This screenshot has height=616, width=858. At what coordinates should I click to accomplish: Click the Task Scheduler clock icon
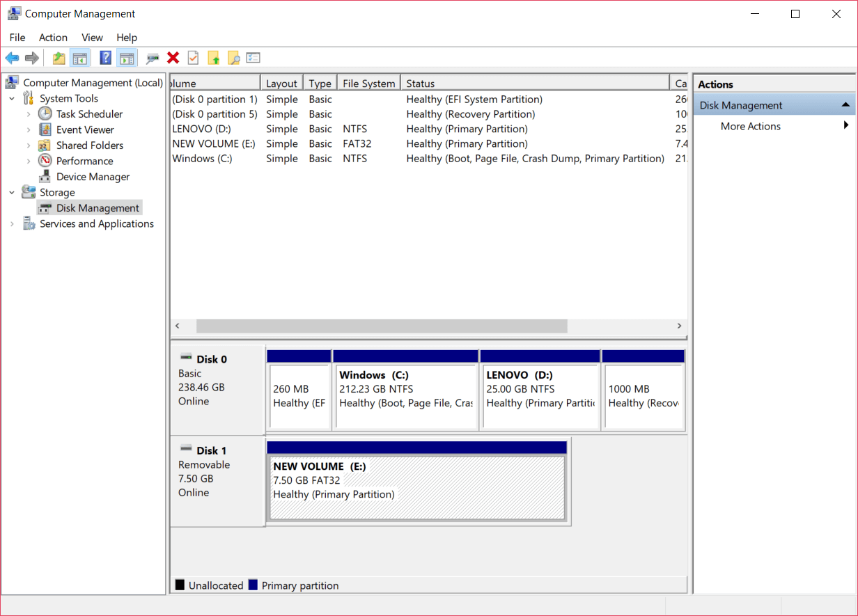click(45, 113)
